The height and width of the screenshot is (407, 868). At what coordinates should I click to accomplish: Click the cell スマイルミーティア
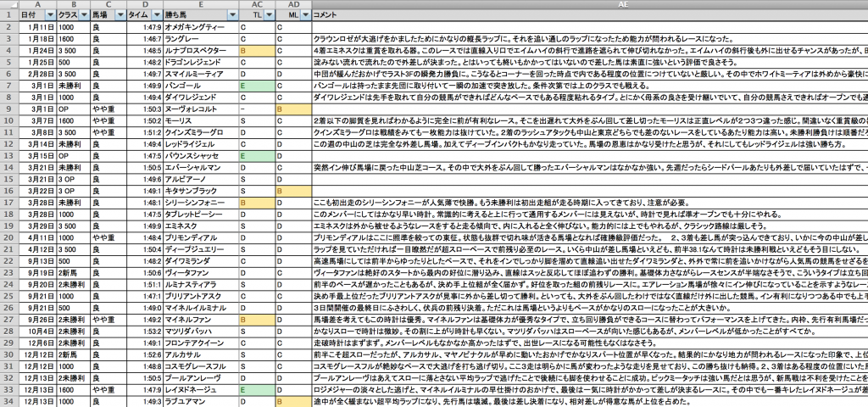(x=202, y=74)
